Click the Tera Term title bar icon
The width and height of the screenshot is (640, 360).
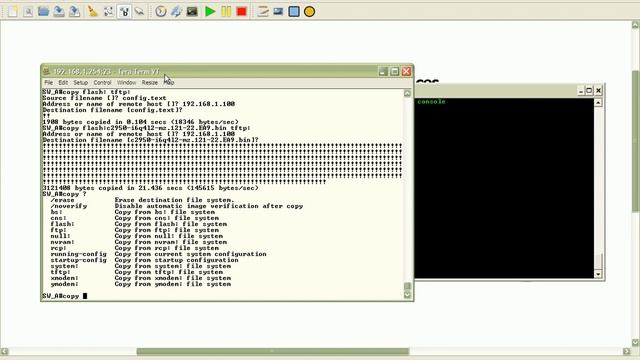click(x=47, y=71)
